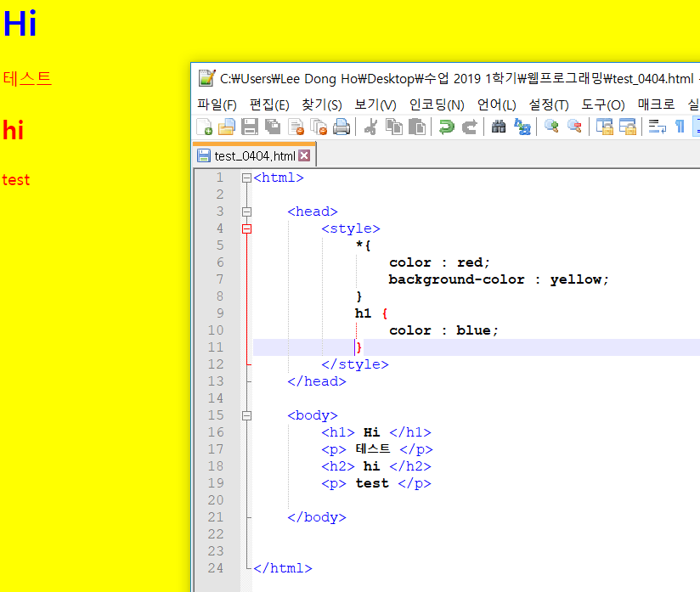The height and width of the screenshot is (592, 700).
Task: Collapse the red <style> fold marker on line 4
Action: pos(246,229)
